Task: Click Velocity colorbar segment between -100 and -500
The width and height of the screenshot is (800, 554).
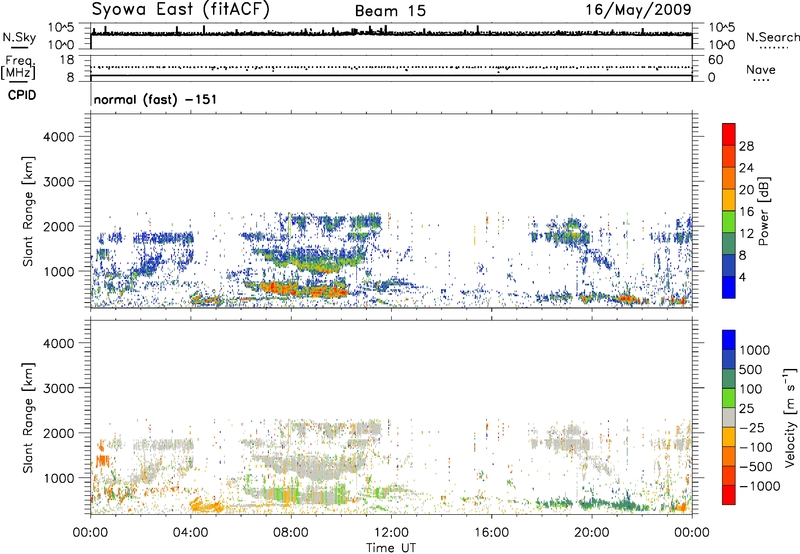Action: (x=729, y=456)
